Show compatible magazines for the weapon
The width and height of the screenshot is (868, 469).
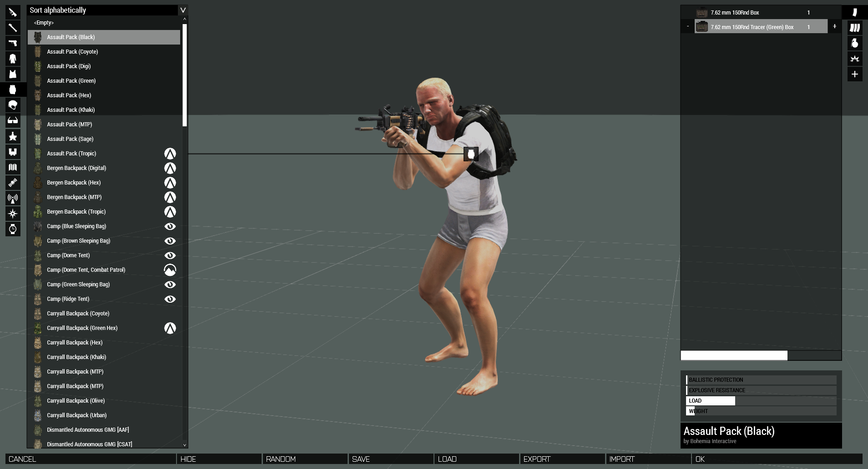coord(855,12)
